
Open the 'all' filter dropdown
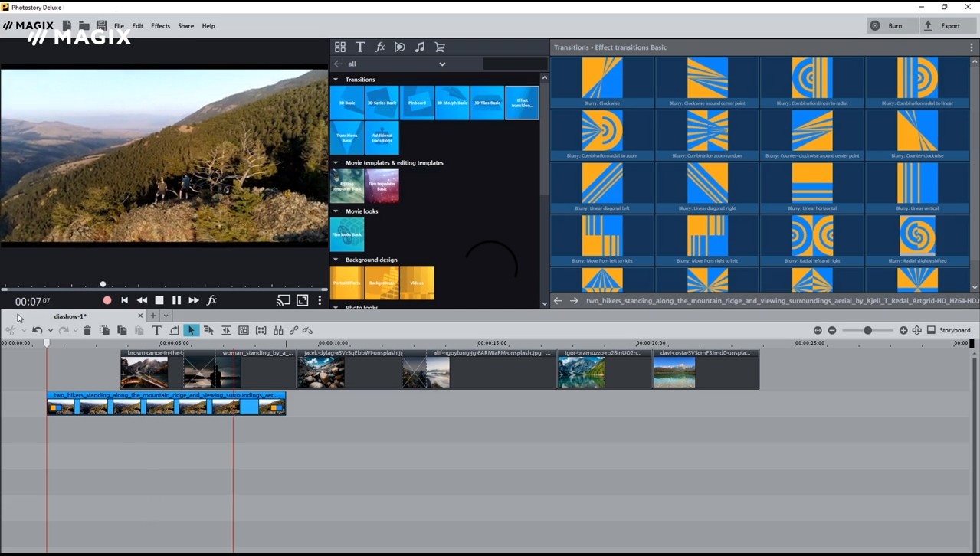pos(441,64)
